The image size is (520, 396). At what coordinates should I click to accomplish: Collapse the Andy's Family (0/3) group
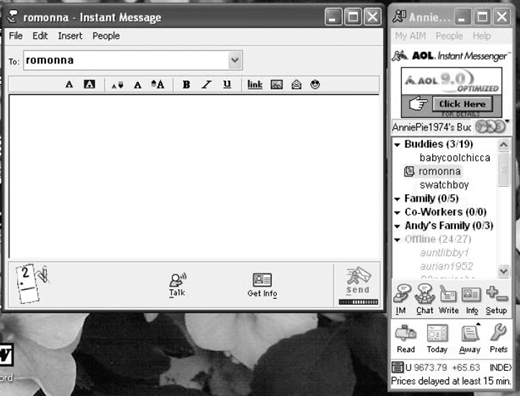(397, 226)
